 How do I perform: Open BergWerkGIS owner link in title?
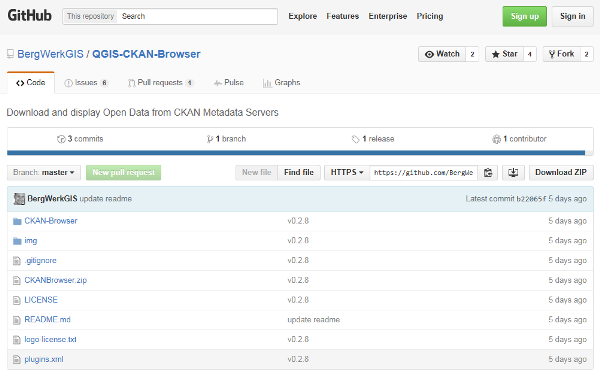50,54
